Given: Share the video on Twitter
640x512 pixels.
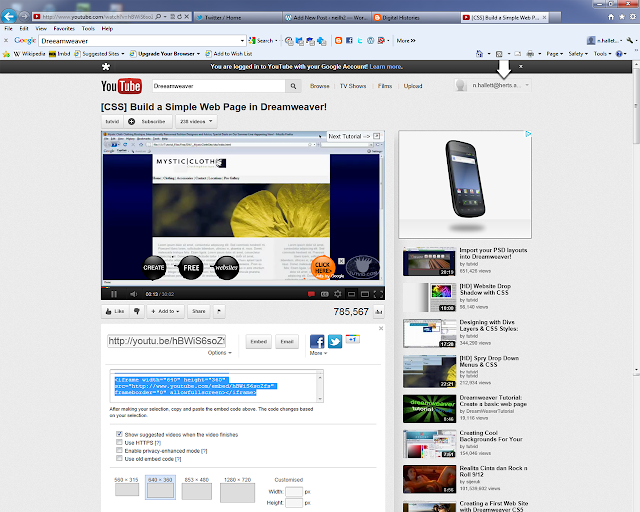Looking at the screenshot, I should tap(335, 341).
